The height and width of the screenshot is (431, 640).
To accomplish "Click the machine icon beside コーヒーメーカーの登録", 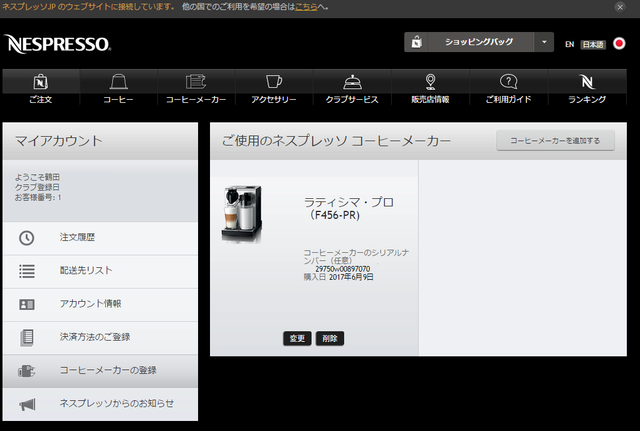I will click(27, 371).
